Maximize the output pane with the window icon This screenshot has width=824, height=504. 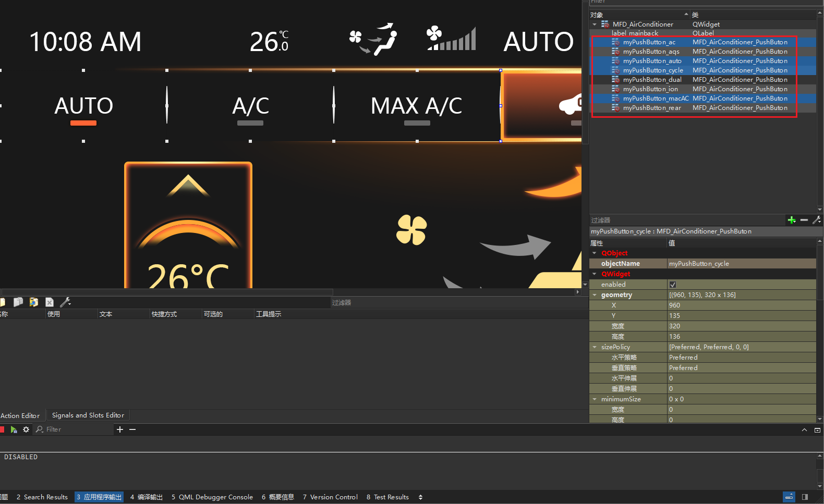[817, 430]
